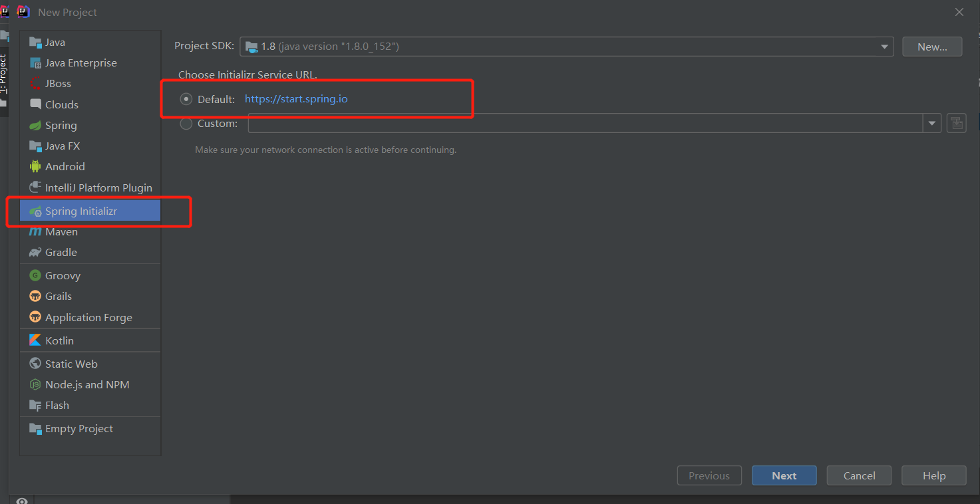Select the Grails project type icon
The width and height of the screenshot is (980, 504).
point(35,296)
